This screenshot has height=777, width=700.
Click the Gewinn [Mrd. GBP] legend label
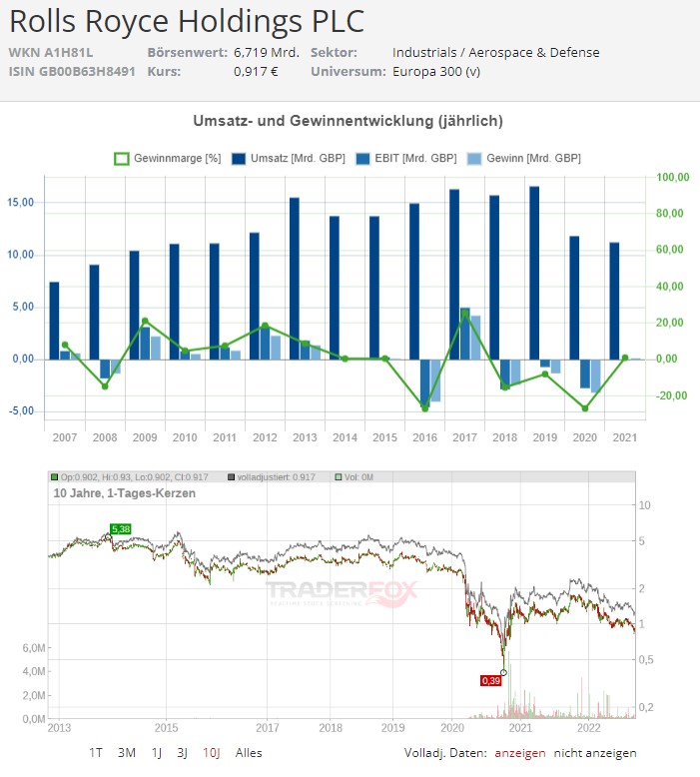533,159
